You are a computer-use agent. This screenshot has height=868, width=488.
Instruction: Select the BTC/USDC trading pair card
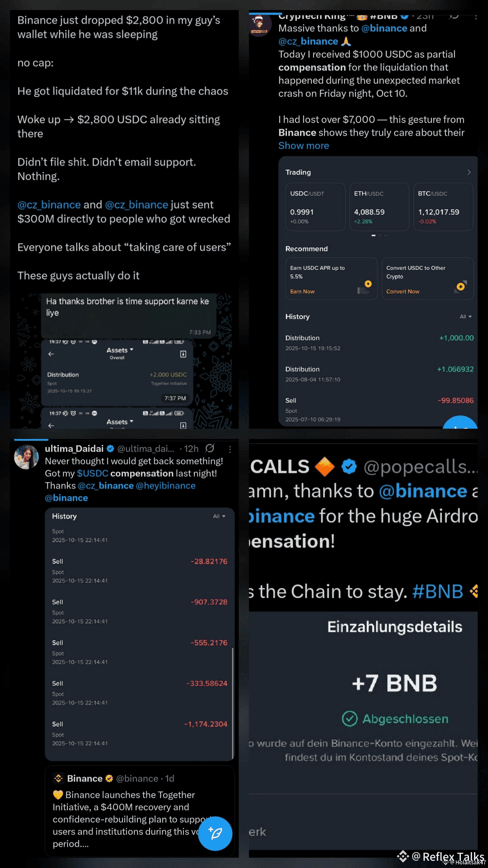[443, 207]
